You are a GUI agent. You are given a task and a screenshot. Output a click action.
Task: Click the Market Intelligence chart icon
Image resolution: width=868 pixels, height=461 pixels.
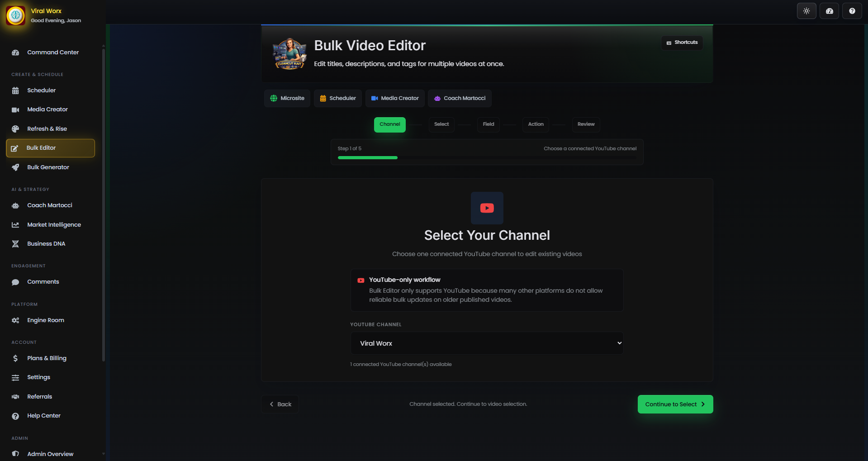pos(15,225)
